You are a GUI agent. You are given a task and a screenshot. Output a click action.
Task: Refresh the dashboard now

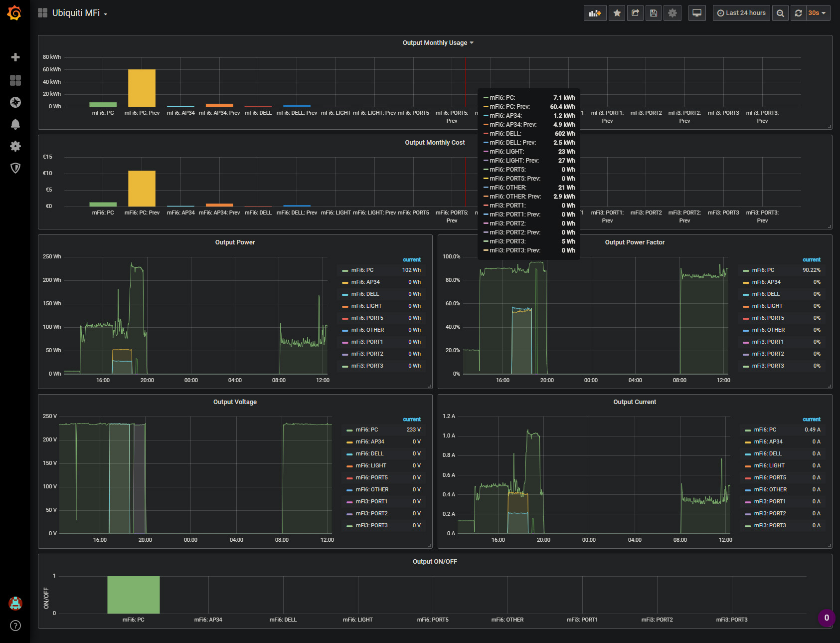(799, 13)
